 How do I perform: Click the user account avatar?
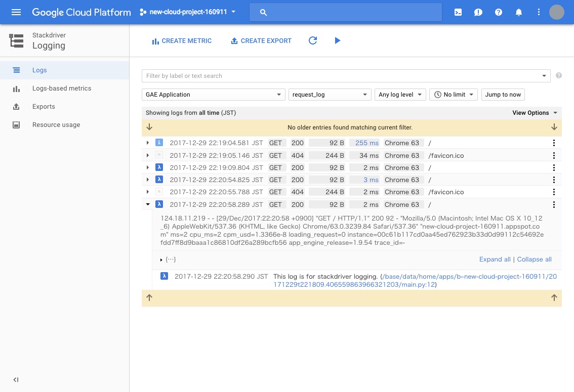point(556,12)
